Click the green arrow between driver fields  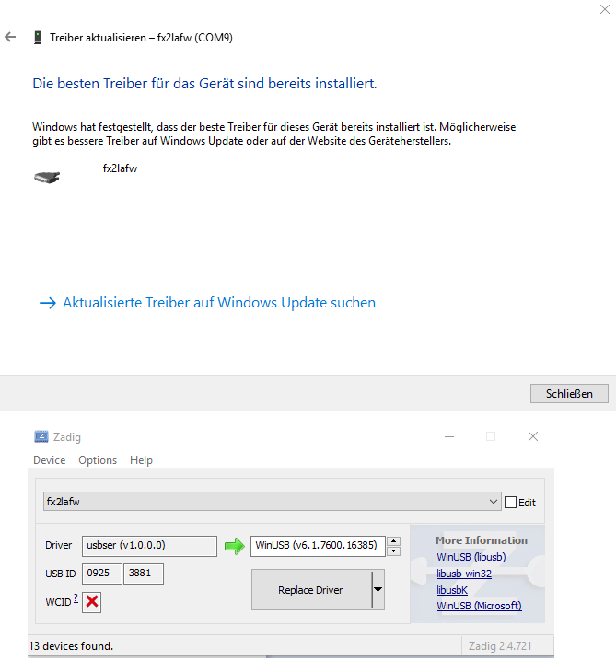click(x=235, y=546)
